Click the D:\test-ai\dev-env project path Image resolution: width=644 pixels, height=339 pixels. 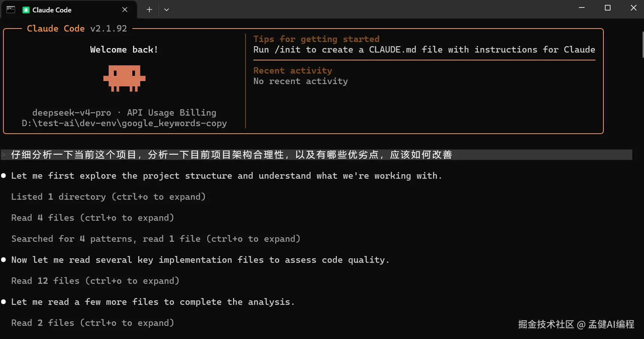[124, 123]
